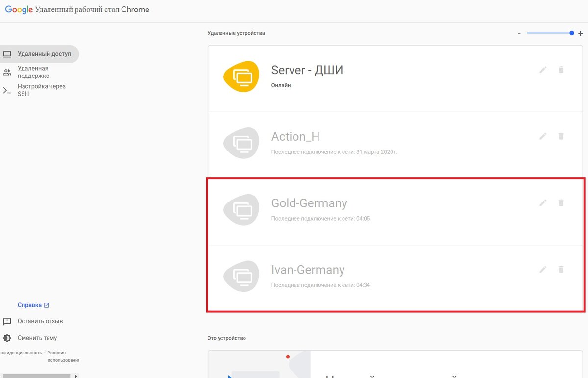This screenshot has height=378, width=588.
Task: Remove Action_H using the trash icon
Action: tap(561, 136)
